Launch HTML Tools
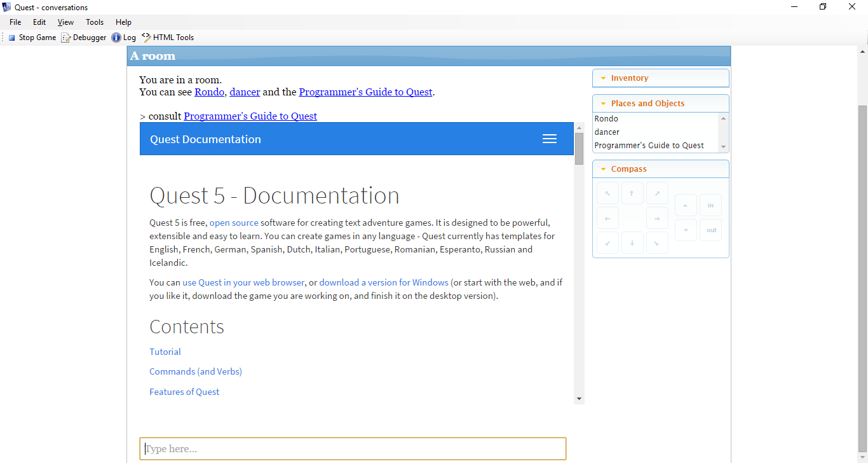868x463 pixels. [x=168, y=38]
